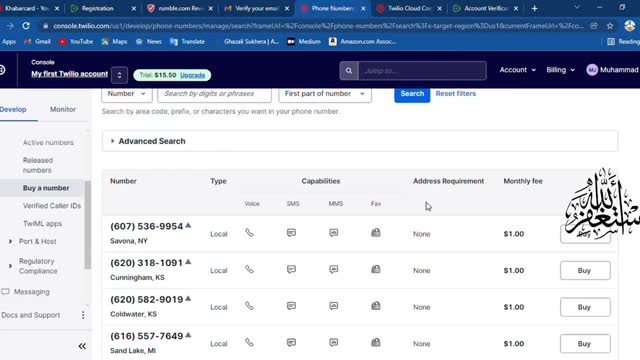
Task: Select Buy a number in the sidebar
Action: (x=46, y=188)
